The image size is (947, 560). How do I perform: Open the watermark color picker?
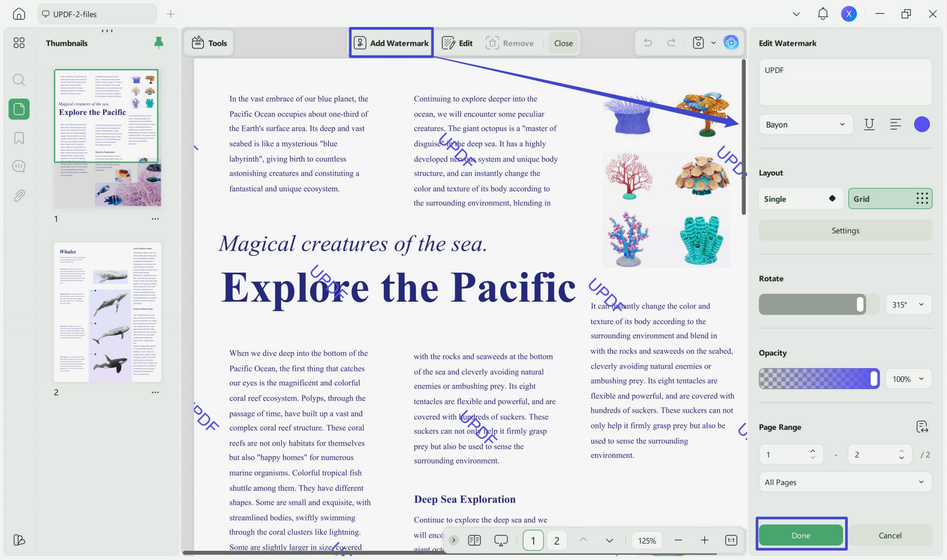[922, 124]
